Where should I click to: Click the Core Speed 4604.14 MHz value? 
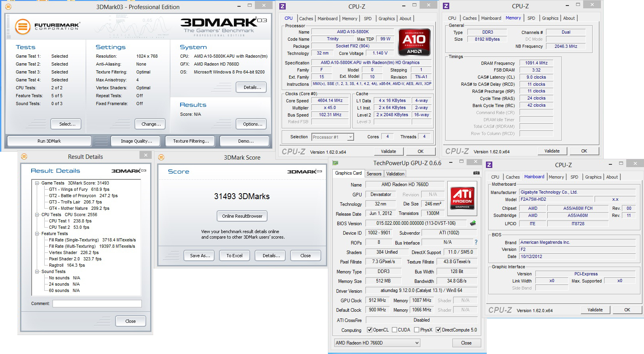click(x=330, y=101)
